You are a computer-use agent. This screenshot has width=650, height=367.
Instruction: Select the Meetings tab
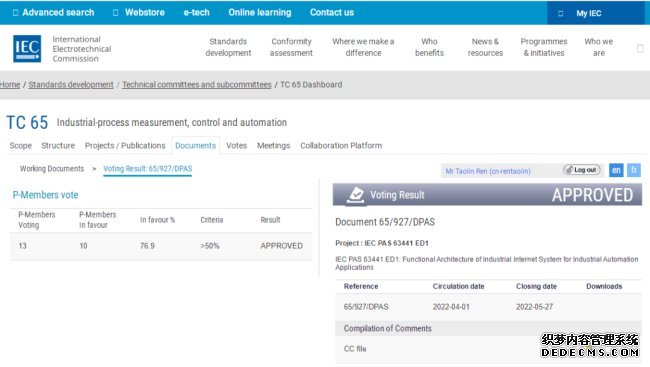tap(273, 146)
